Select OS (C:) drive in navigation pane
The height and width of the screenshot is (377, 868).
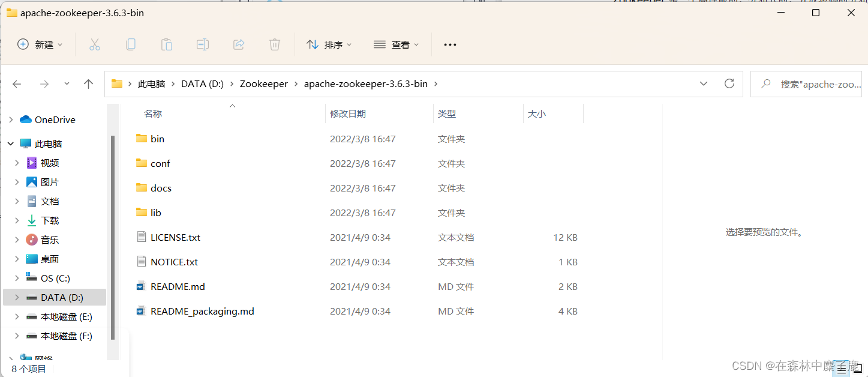pos(55,278)
